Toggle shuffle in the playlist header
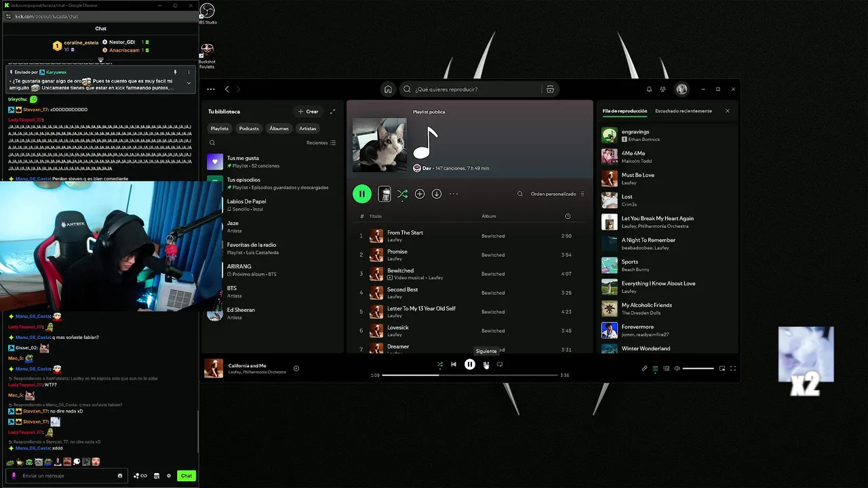868x488 pixels. (x=403, y=194)
